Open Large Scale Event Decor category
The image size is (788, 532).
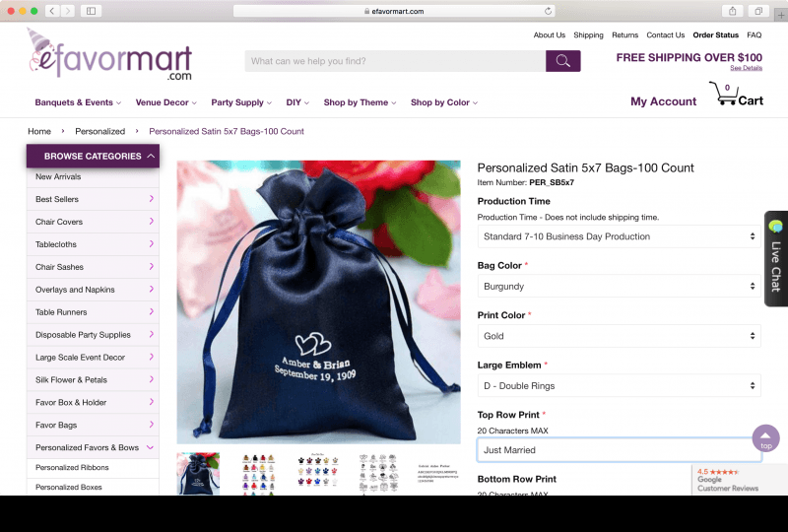(x=93, y=357)
